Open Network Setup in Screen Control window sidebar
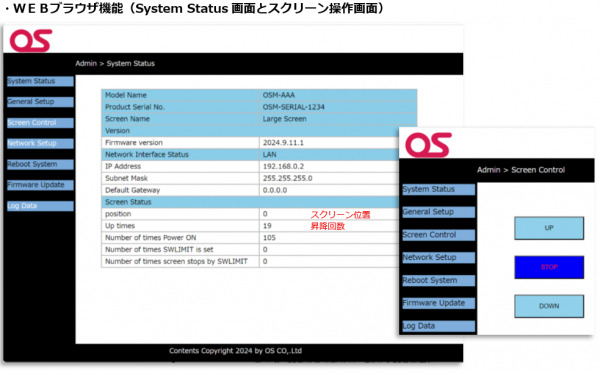Screen dimensions: 600x372 tap(439, 258)
